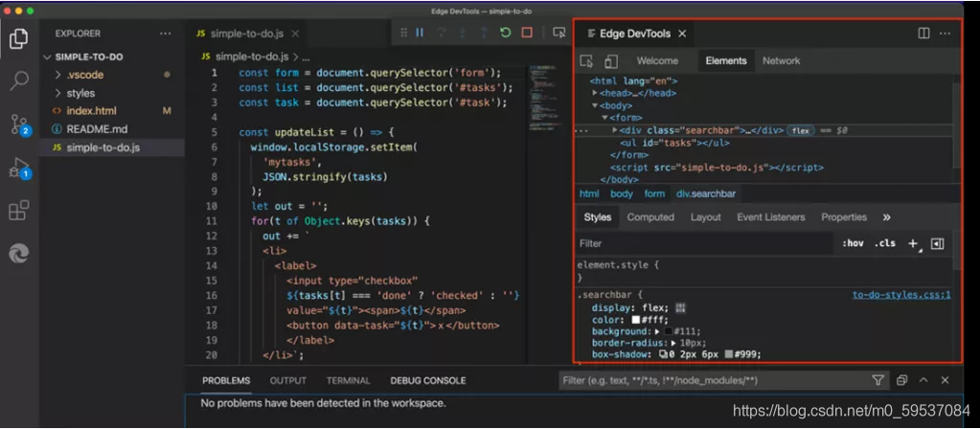
Task: Add a new style rule with the plus icon
Action: (913, 243)
